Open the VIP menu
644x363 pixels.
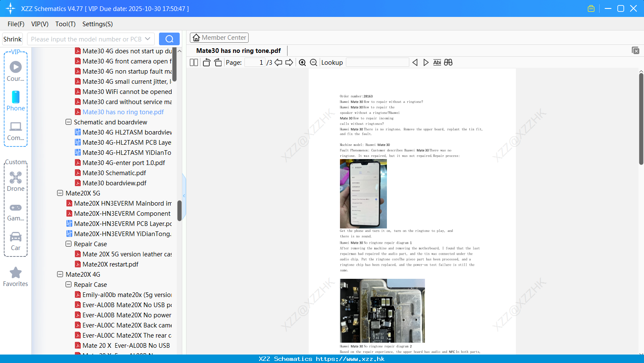click(40, 24)
